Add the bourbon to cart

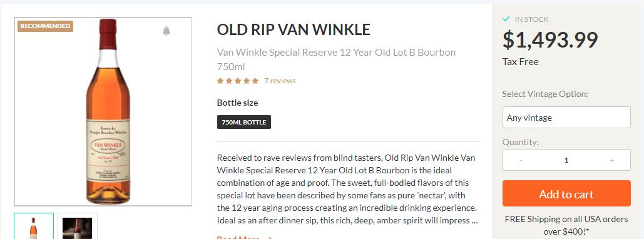[x=566, y=193]
